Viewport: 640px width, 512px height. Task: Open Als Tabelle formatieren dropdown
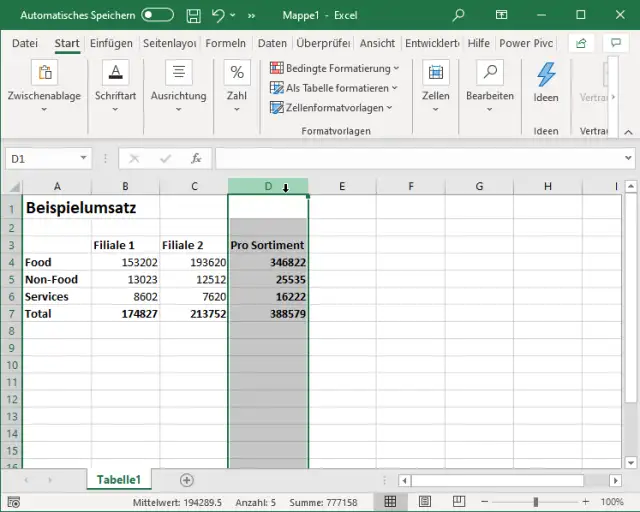click(x=335, y=88)
